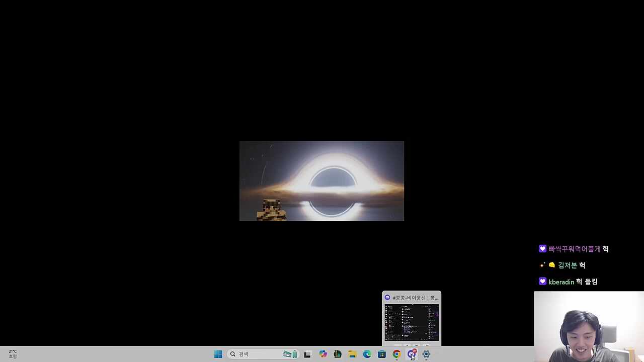This screenshot has width=644, height=362.
Task: Open the dark green app icon beside Copilot
Action: click(338, 354)
